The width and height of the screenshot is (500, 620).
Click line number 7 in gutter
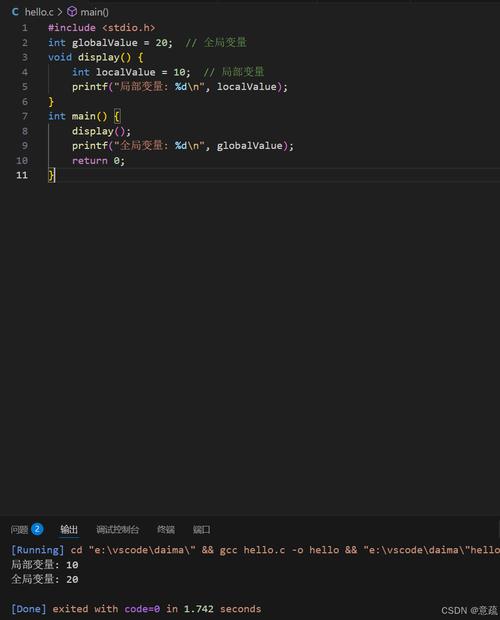pos(25,116)
